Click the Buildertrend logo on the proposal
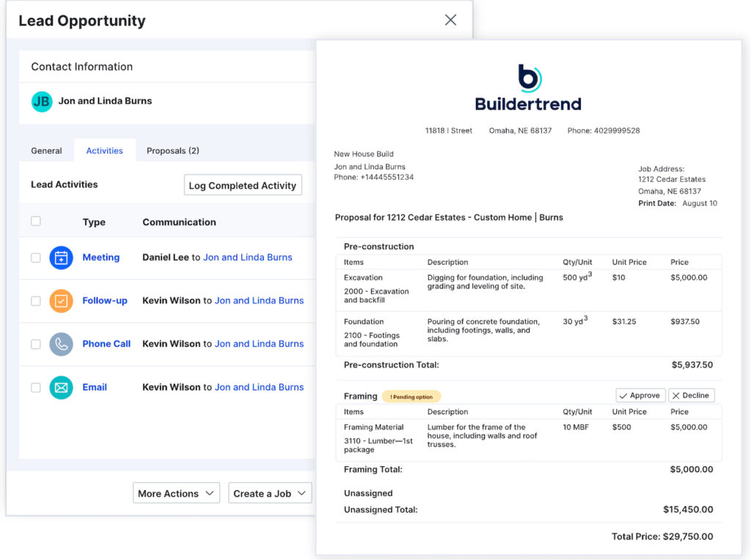 [x=528, y=87]
